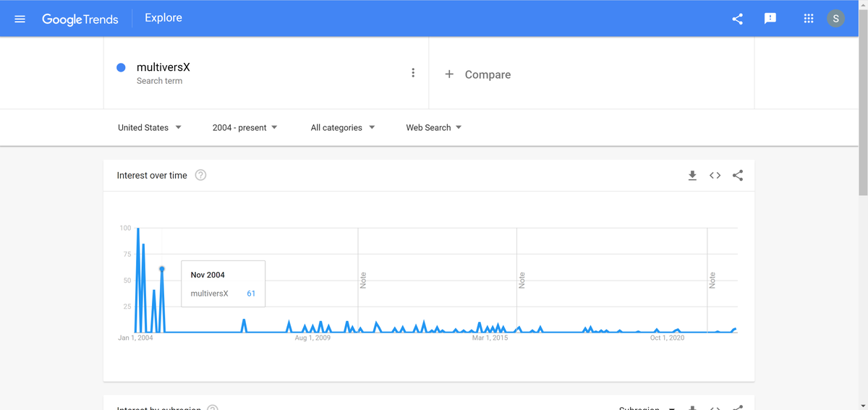Viewport: 868px width, 410px height.
Task: Click the Nov 2004 data point marker
Action: pos(162,269)
